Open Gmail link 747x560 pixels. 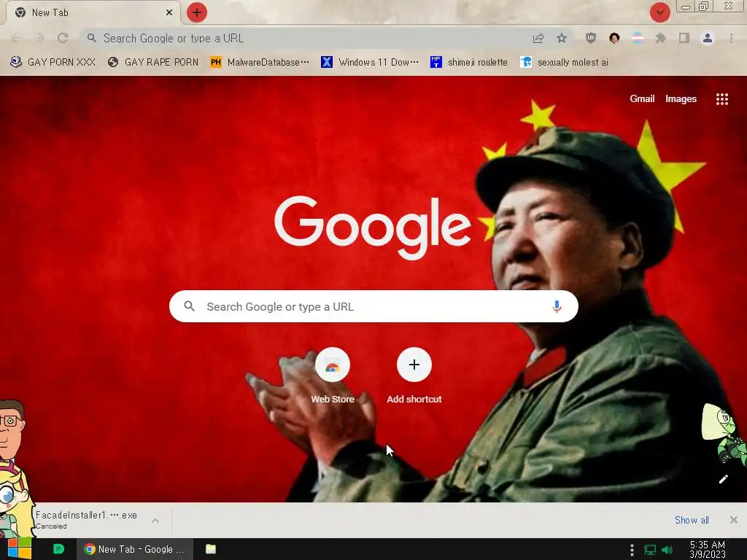pyautogui.click(x=642, y=98)
